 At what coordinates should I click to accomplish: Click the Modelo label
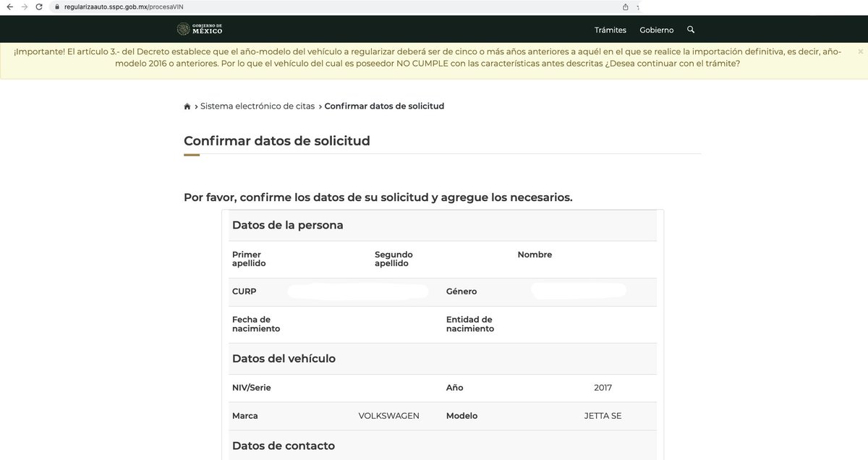[462, 416]
